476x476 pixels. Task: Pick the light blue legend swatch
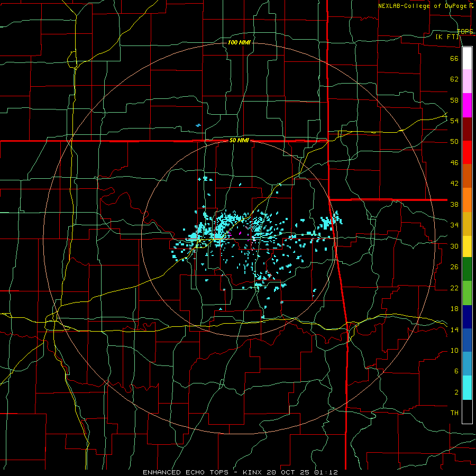467,364
